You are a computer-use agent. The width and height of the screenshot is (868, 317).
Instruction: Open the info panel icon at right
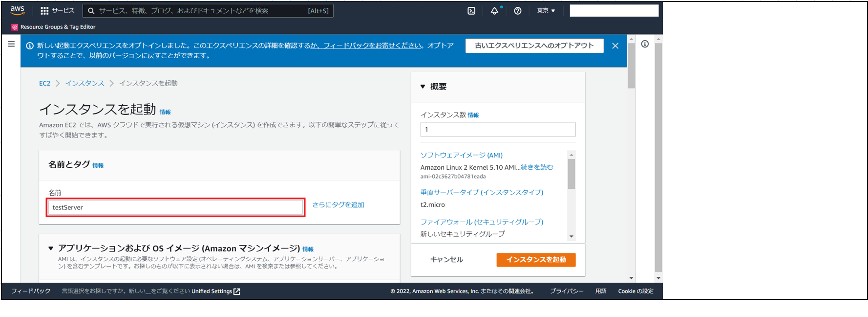pyautogui.click(x=645, y=44)
